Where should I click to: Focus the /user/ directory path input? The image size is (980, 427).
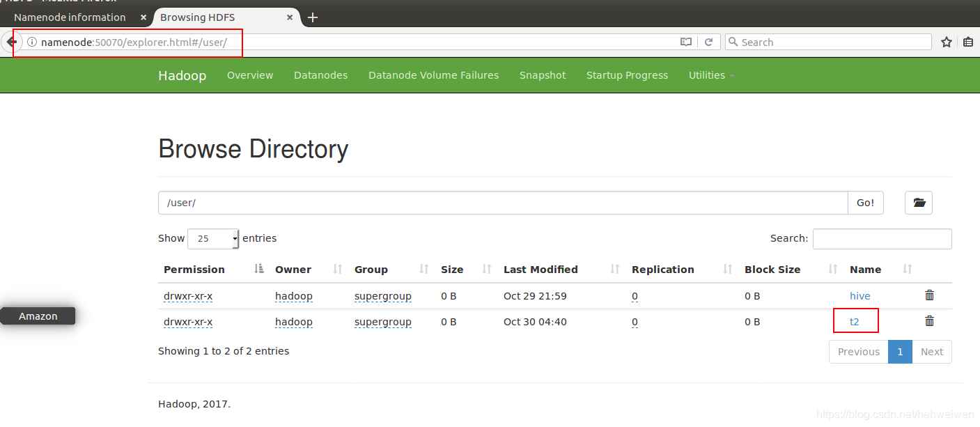click(x=503, y=203)
